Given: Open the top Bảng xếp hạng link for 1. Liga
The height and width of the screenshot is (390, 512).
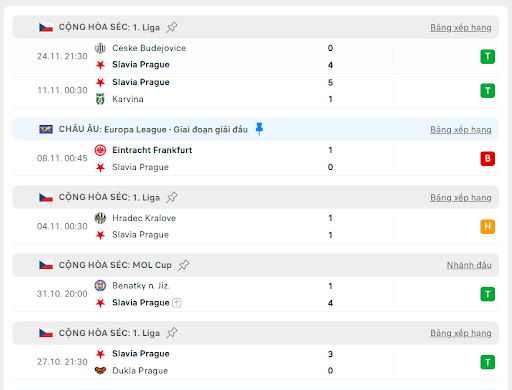Looking at the screenshot, I should coord(461,27).
